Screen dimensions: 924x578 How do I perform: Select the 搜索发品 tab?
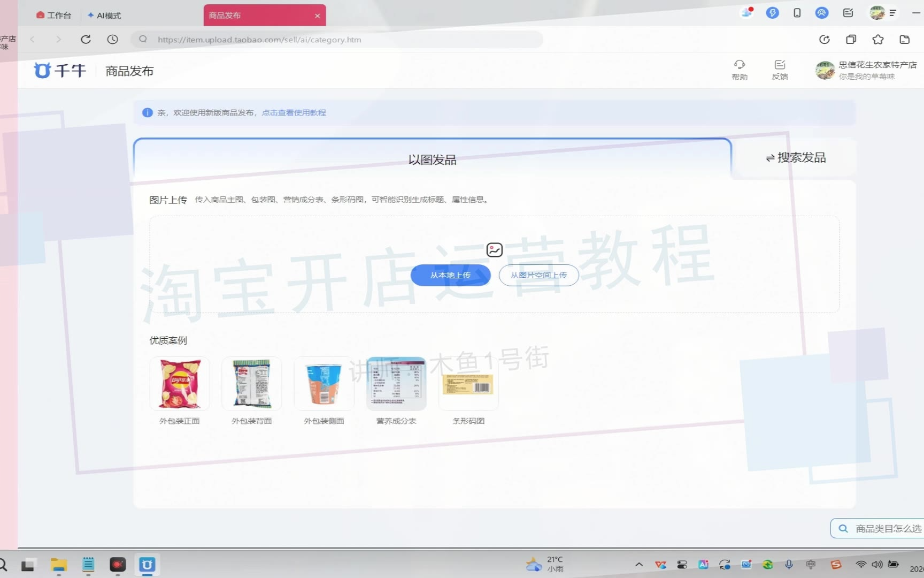coord(796,158)
